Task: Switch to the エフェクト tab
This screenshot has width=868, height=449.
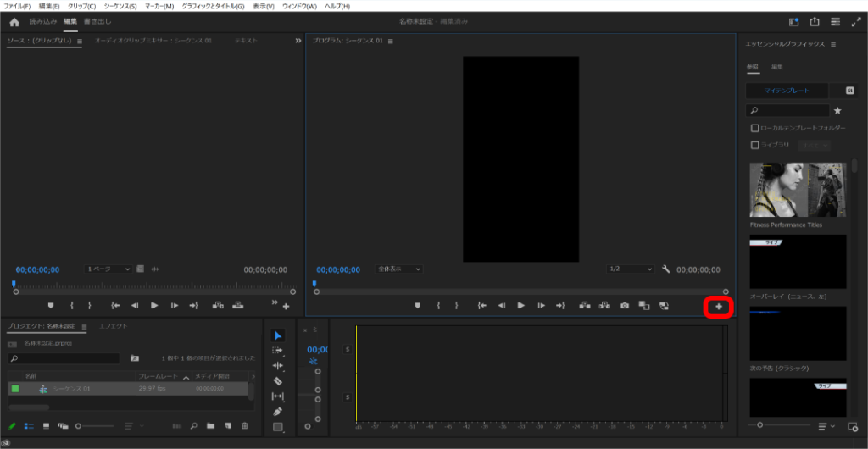Action: click(x=113, y=325)
